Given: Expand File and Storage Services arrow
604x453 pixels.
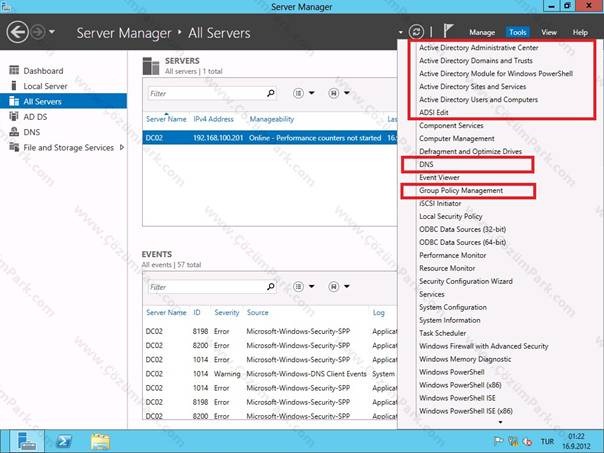Looking at the screenshot, I should coord(122,147).
